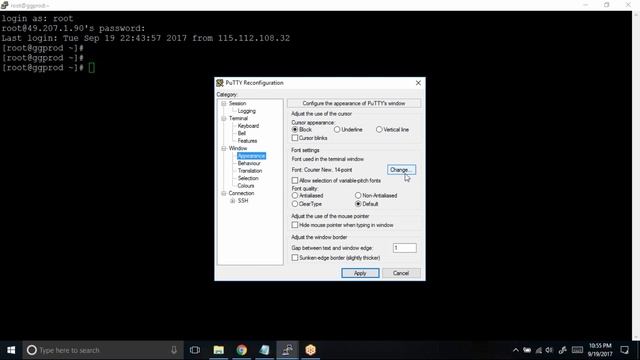Choose ClearType font quality
640x360 pixels.
click(295, 204)
